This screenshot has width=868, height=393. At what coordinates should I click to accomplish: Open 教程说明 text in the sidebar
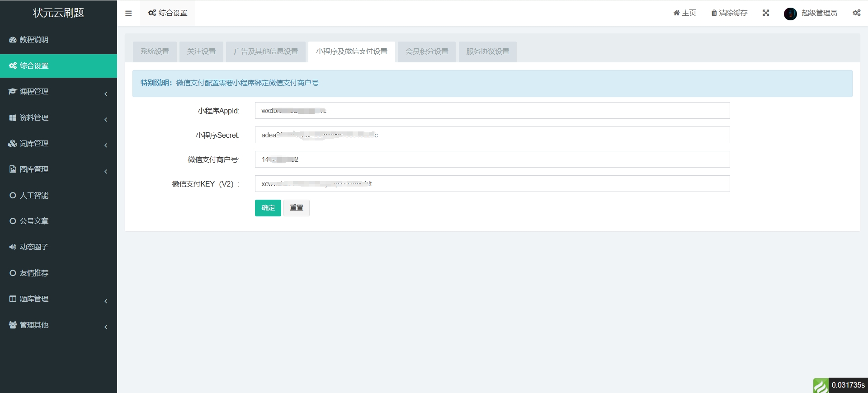point(34,40)
